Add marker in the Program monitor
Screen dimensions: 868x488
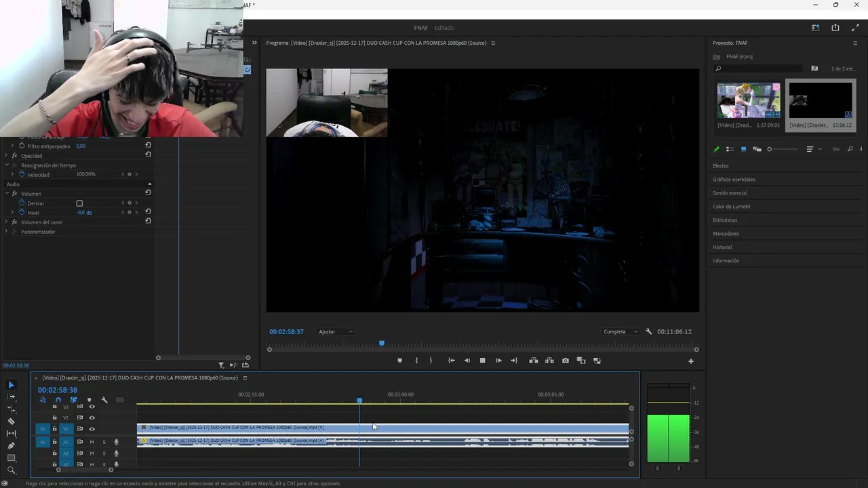(399, 361)
